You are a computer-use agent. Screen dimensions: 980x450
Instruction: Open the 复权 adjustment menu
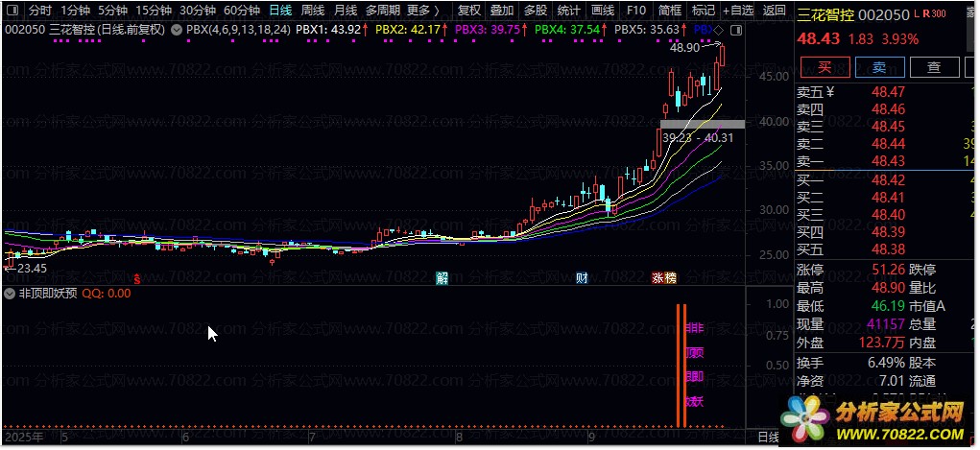(468, 10)
